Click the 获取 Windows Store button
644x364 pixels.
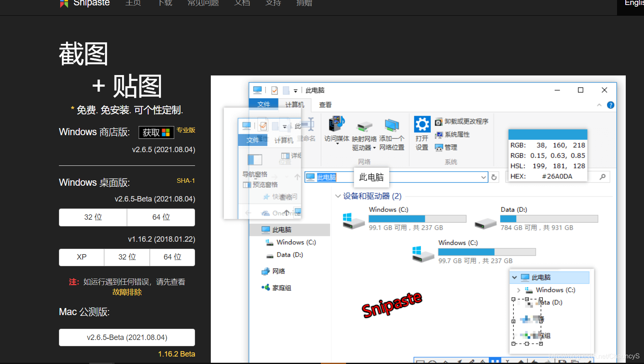click(x=156, y=132)
